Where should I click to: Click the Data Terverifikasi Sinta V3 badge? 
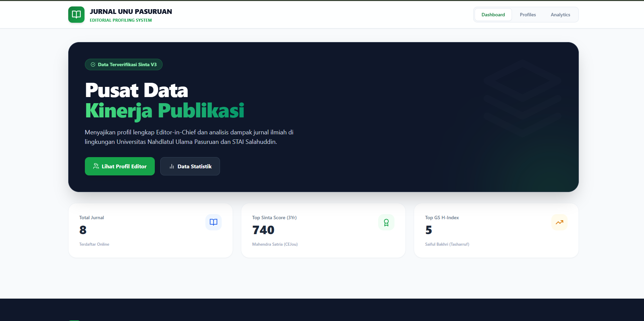pyautogui.click(x=124, y=64)
